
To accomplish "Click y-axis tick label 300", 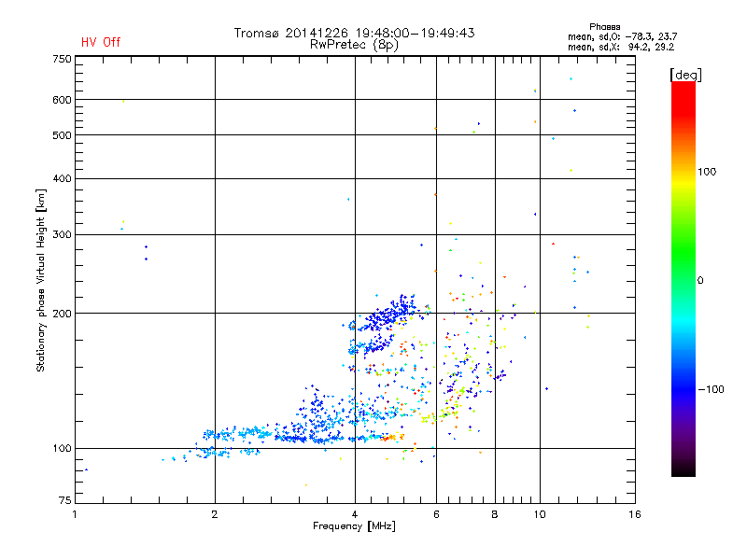I will (62, 234).
